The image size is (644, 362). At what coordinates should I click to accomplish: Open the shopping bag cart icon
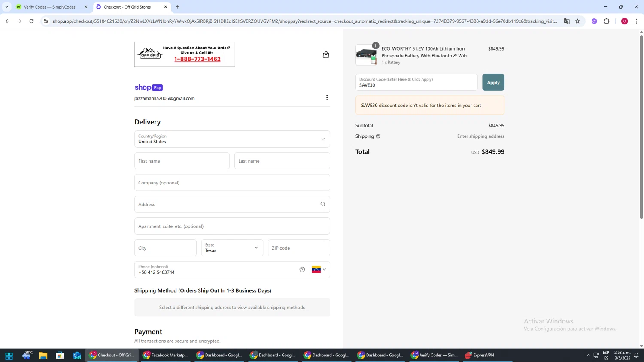(326, 54)
